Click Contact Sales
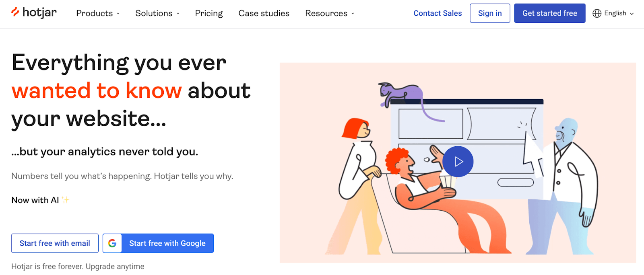Viewport: 644px width, 275px height. [x=438, y=13]
